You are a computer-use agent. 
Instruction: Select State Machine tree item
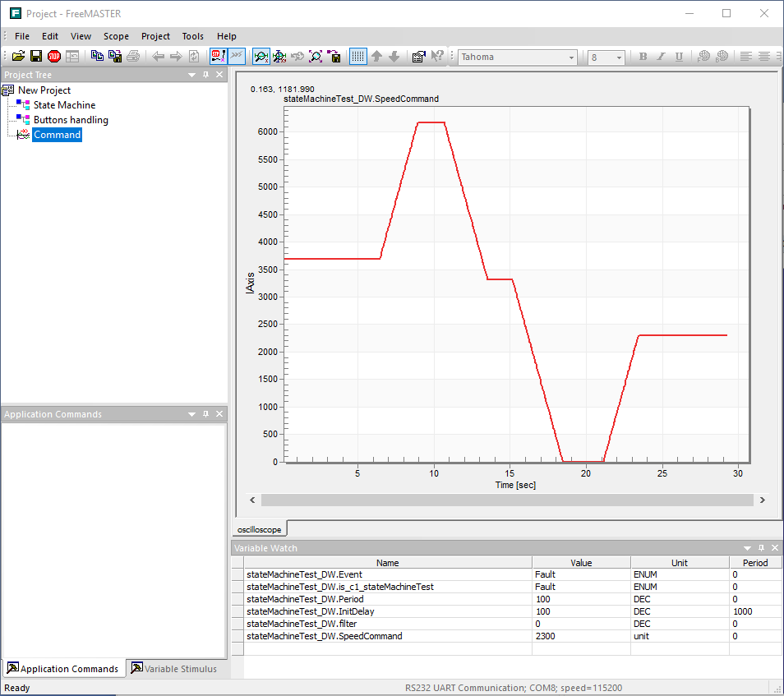click(64, 105)
